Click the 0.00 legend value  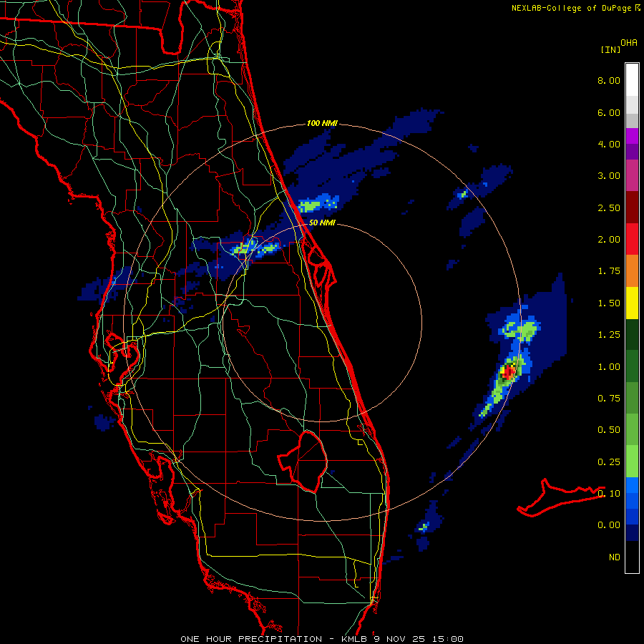click(609, 525)
